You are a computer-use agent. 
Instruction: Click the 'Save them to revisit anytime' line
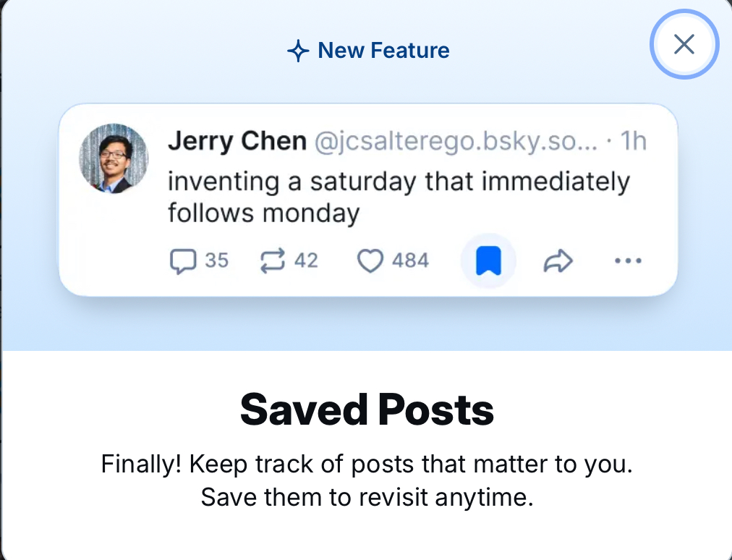point(367,497)
